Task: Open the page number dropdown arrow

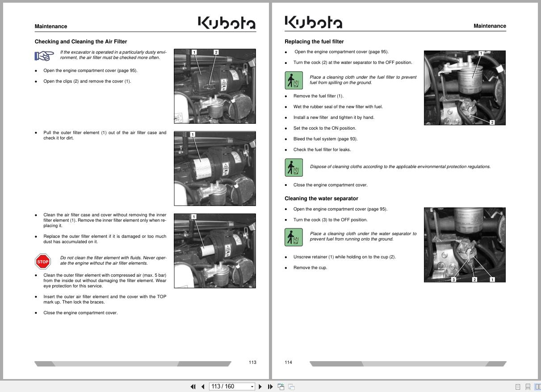Action: 252,387
